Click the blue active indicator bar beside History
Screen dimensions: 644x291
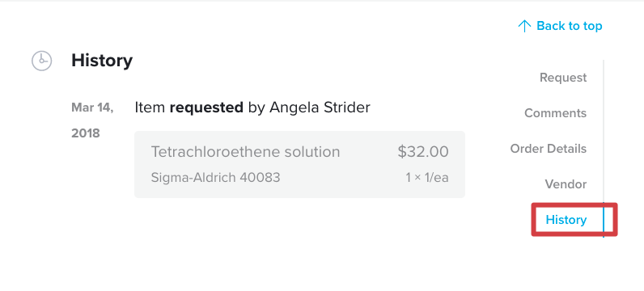pos(604,220)
